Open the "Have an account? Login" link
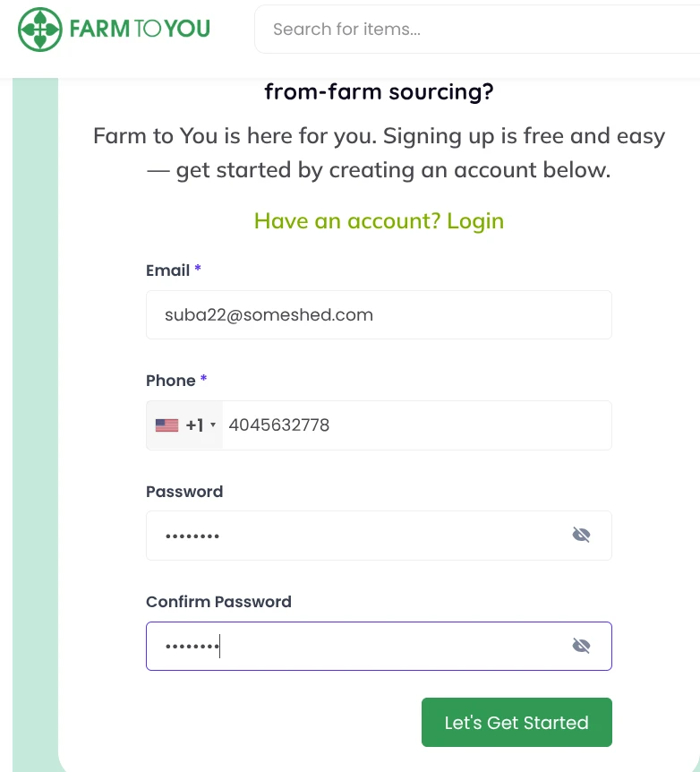The image size is (700, 772). 379,221
